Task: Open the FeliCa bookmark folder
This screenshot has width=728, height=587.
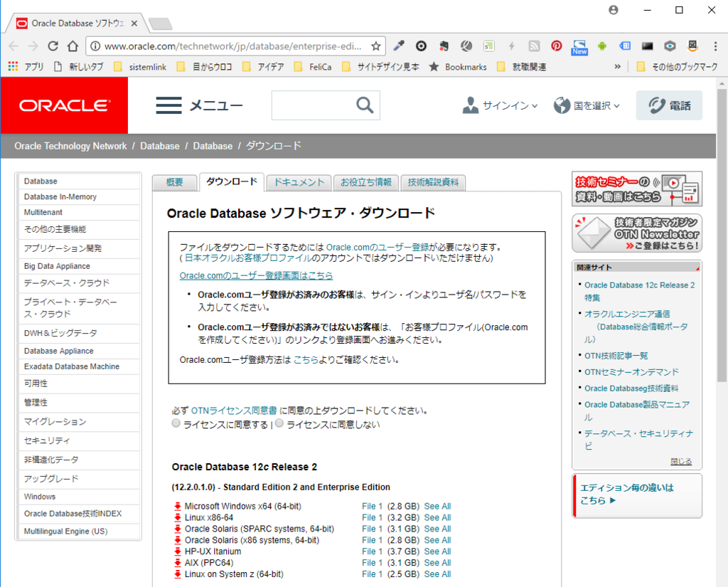Action: coord(313,66)
